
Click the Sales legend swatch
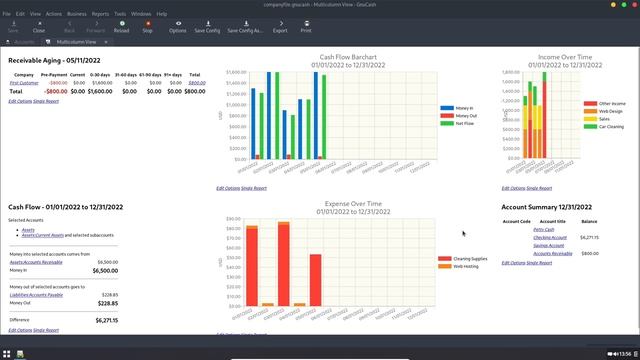point(590,119)
